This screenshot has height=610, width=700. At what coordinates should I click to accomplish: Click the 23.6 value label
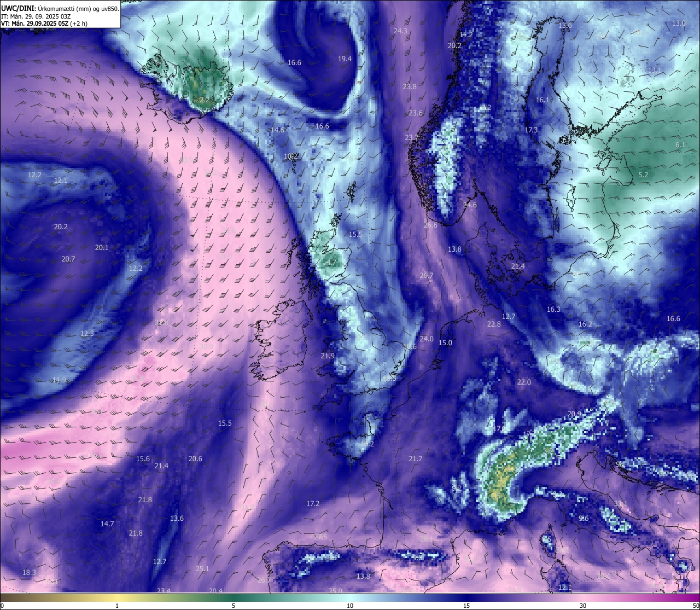(x=416, y=113)
